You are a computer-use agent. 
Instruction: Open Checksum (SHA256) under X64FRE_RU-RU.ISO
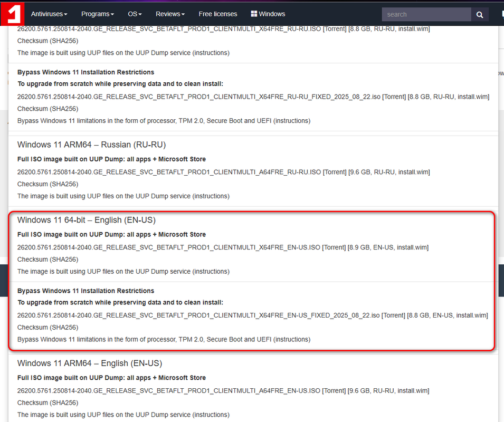[47, 41]
